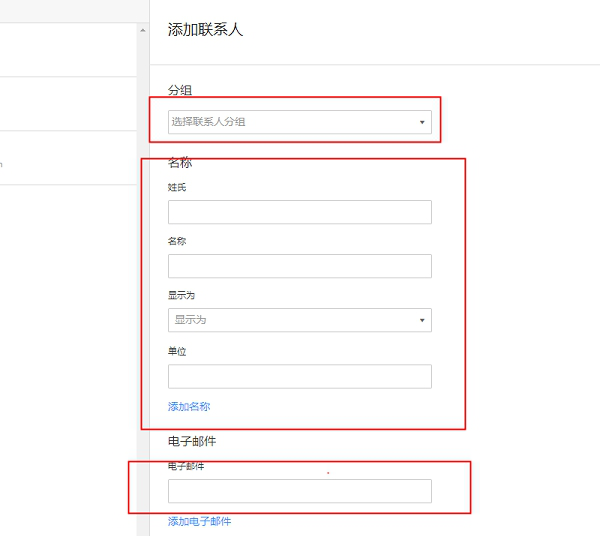This screenshot has height=557, width=600.
Task: Click the 添加联系人 heading
Action: point(205,30)
